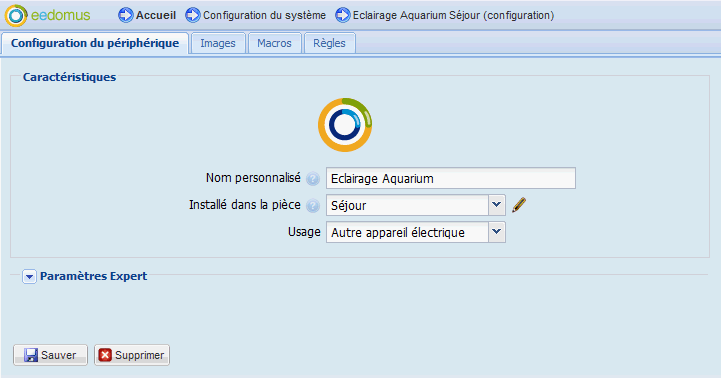Click the red cross icon on Supprimer
Image resolution: width=721 pixels, height=378 pixels.
[105, 355]
